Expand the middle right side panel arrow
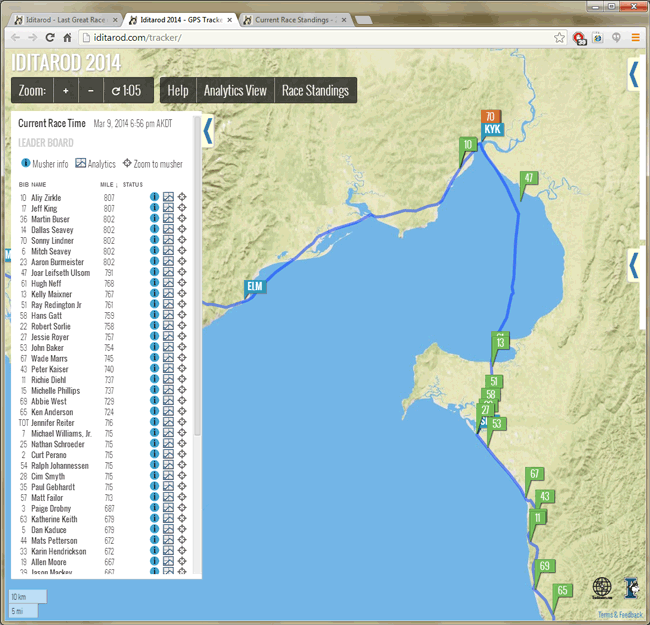The height and width of the screenshot is (625, 650). click(633, 265)
